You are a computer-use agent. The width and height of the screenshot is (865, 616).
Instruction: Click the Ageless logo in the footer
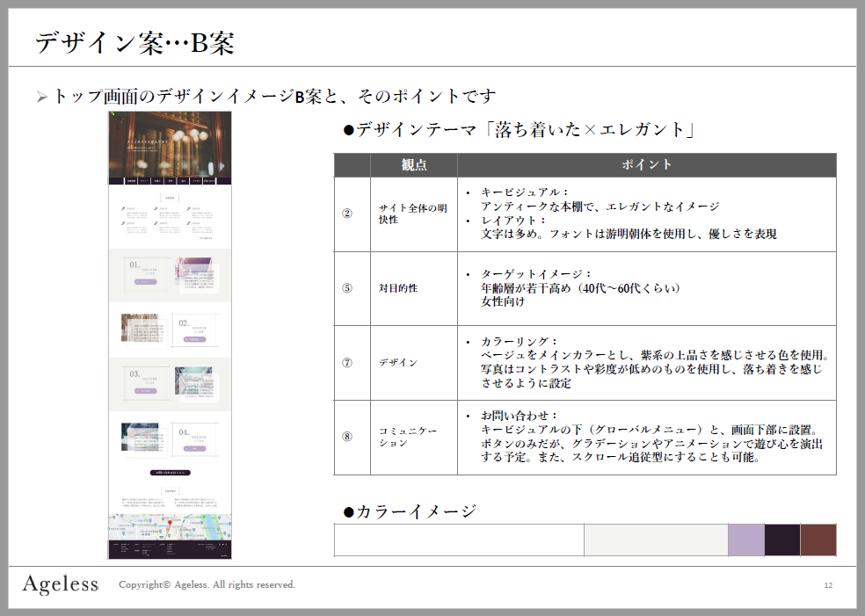[x=60, y=584]
